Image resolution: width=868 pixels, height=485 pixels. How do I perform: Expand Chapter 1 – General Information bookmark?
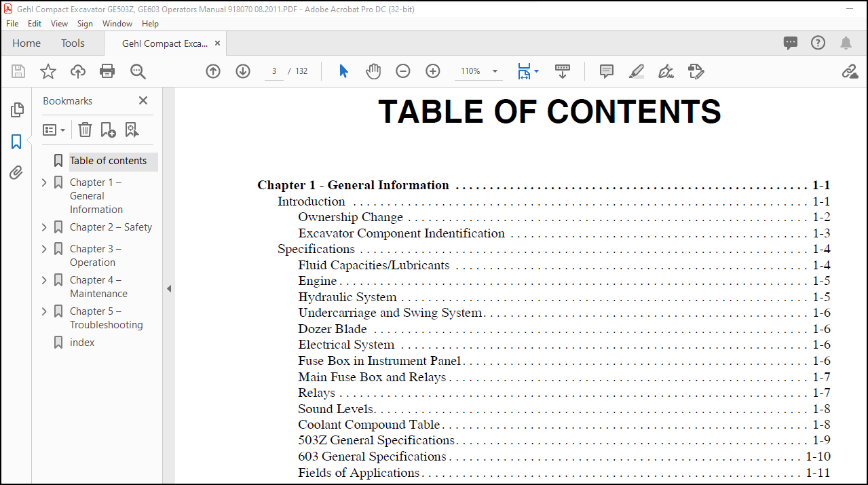coord(44,182)
